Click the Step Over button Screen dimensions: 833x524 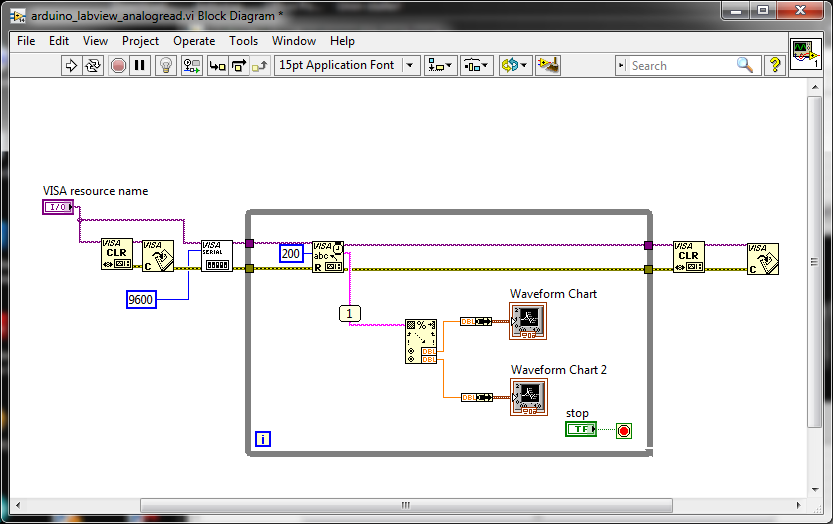tap(239, 65)
